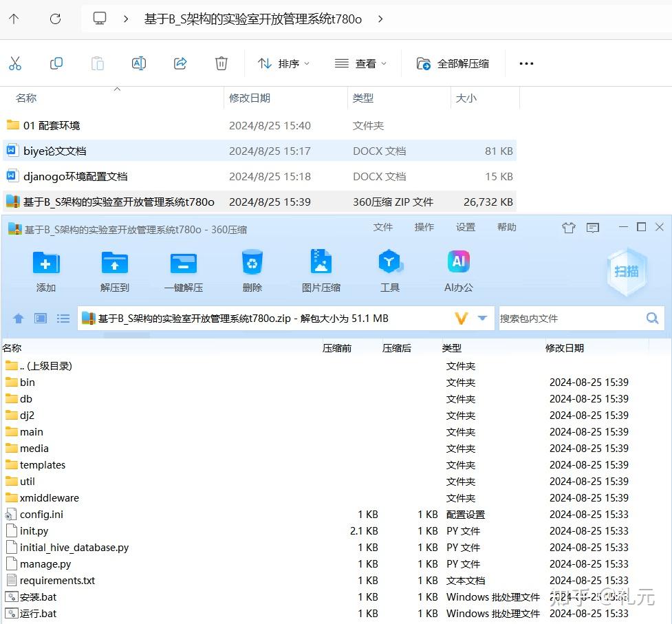Switch to list view in the archive panel
This screenshot has width=672, height=624.
point(63,318)
